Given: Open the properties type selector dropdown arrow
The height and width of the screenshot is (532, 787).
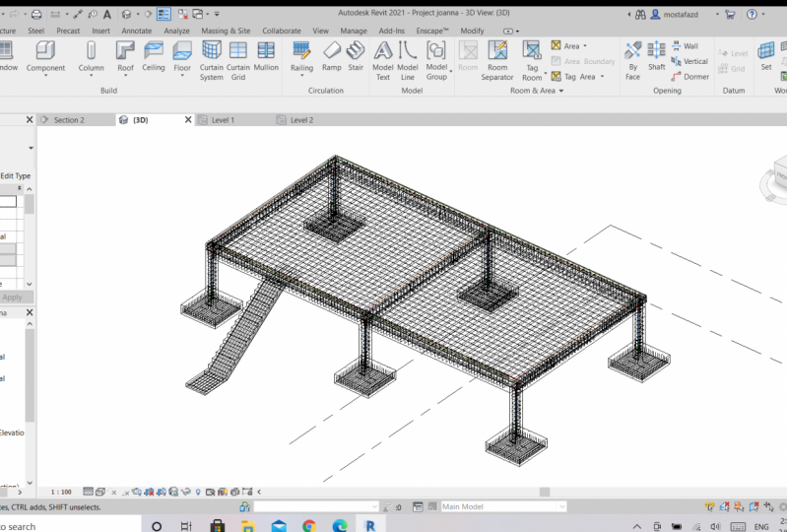Looking at the screenshot, I should click(31, 148).
